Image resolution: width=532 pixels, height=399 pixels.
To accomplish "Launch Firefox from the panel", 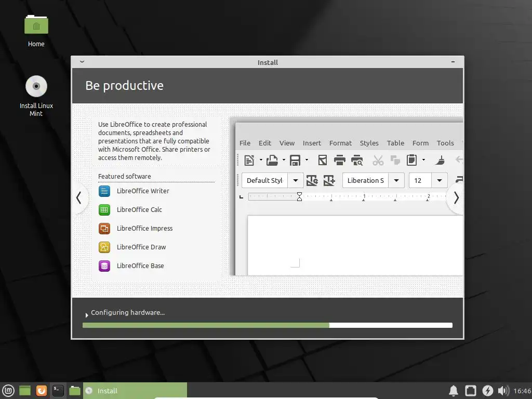I will pos(42,391).
